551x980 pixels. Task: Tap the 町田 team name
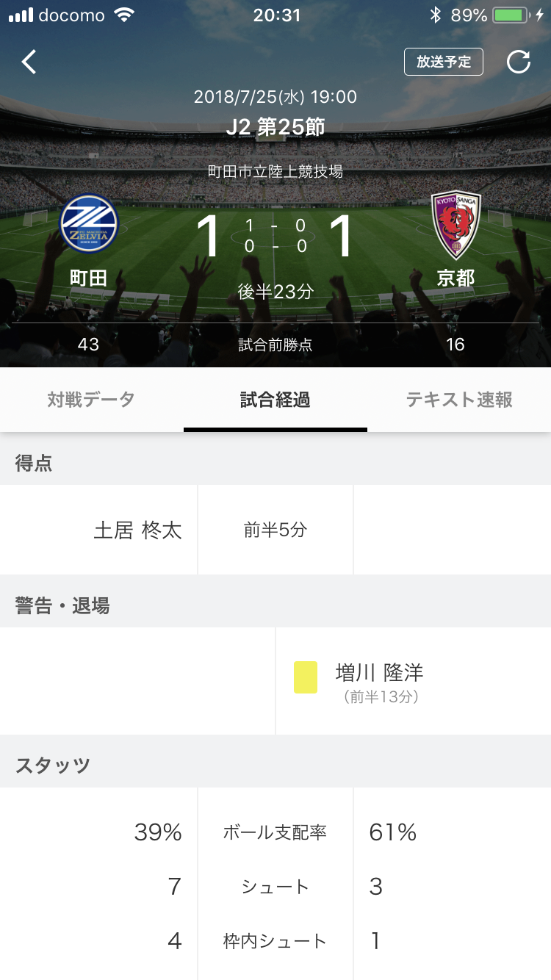click(88, 278)
